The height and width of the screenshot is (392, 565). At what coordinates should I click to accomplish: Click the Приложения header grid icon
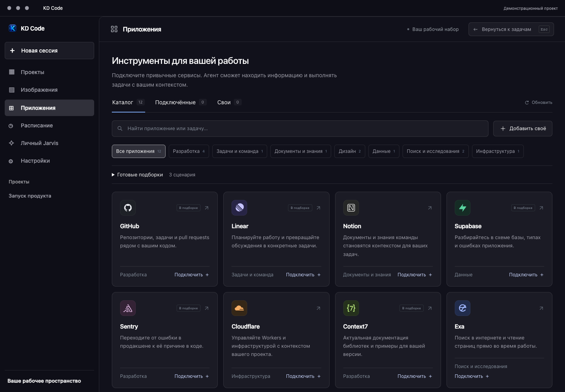(x=114, y=29)
